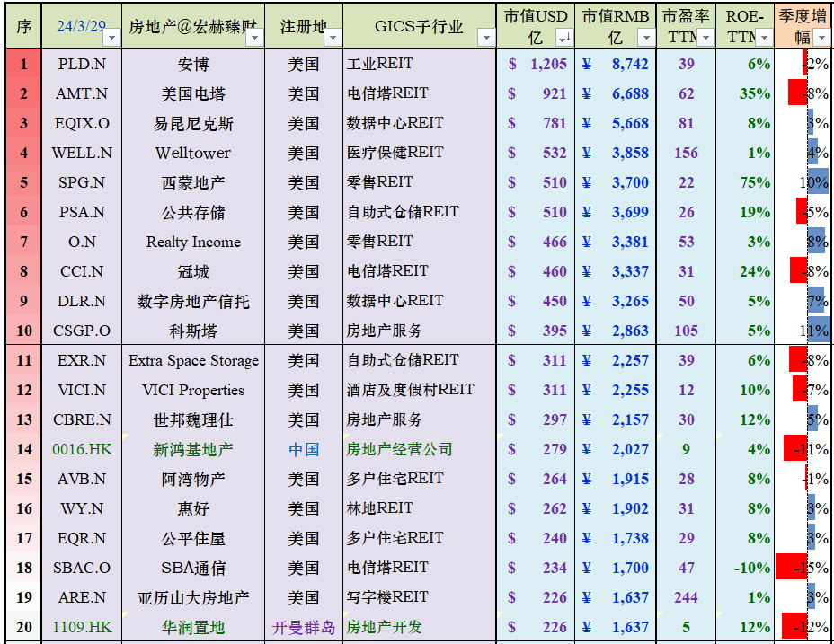834x644 pixels.
Task: Select company name cell 安博
Action: coord(193,64)
